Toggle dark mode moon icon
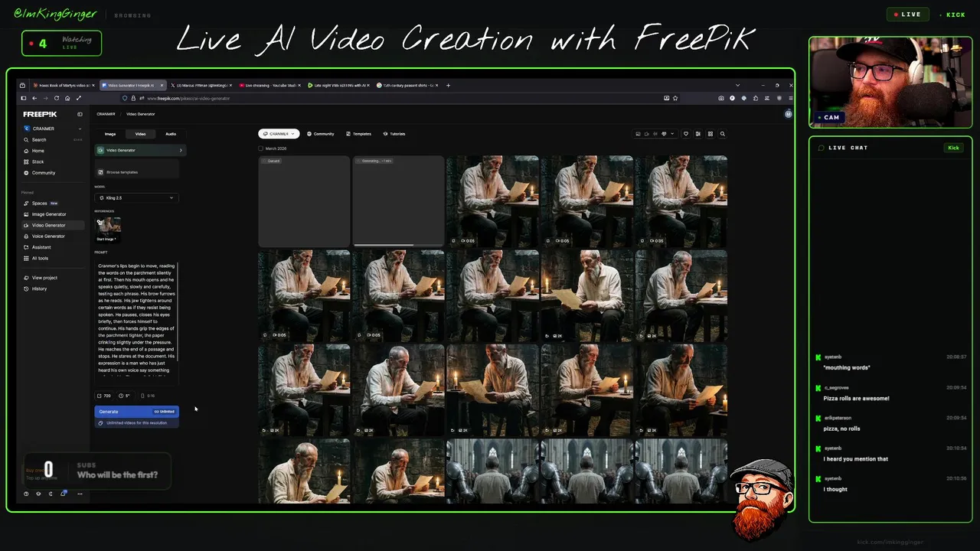Image resolution: width=980 pixels, height=551 pixels. click(x=51, y=494)
